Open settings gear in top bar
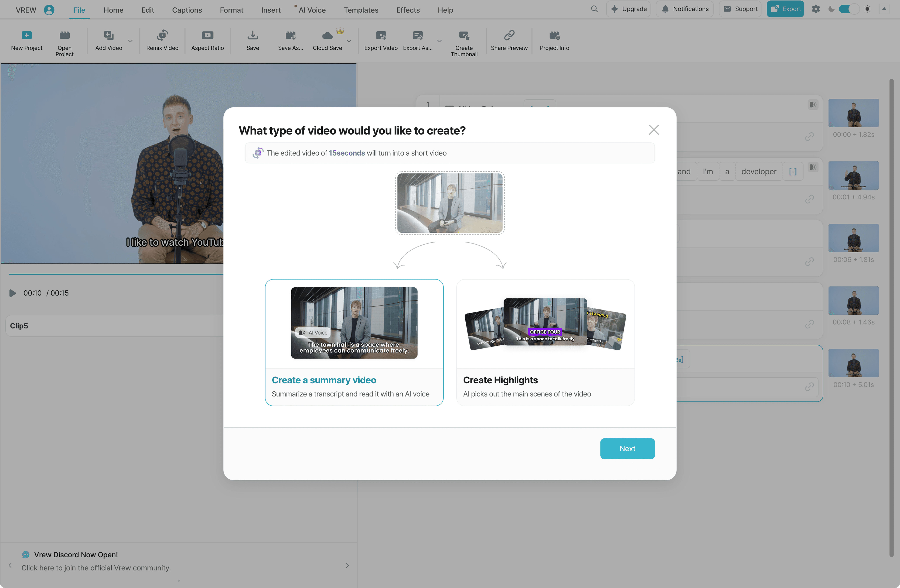Viewport: 900px width, 588px height. (x=816, y=9)
